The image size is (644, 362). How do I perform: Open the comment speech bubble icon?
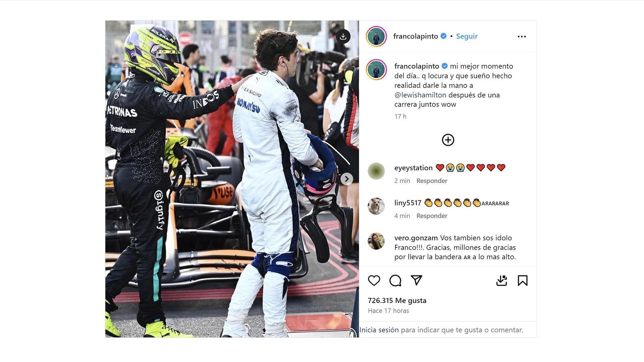coord(395,281)
